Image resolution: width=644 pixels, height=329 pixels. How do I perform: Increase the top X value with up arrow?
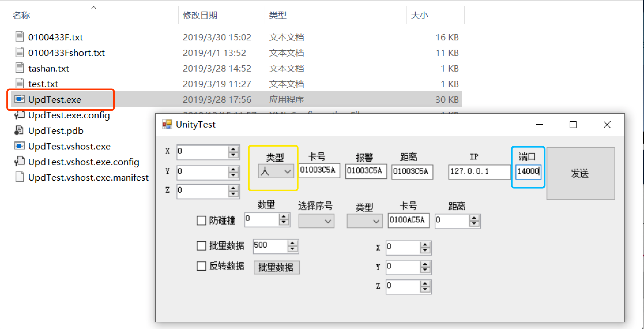point(233,149)
